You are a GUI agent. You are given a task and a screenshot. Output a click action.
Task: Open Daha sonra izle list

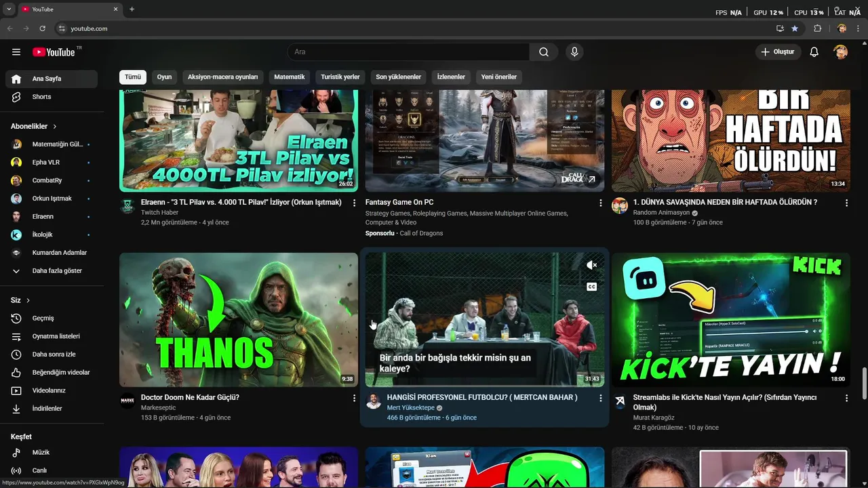click(52, 354)
